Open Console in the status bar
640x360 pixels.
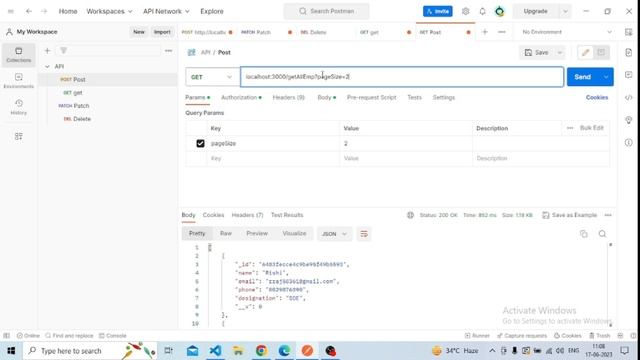pos(113,336)
